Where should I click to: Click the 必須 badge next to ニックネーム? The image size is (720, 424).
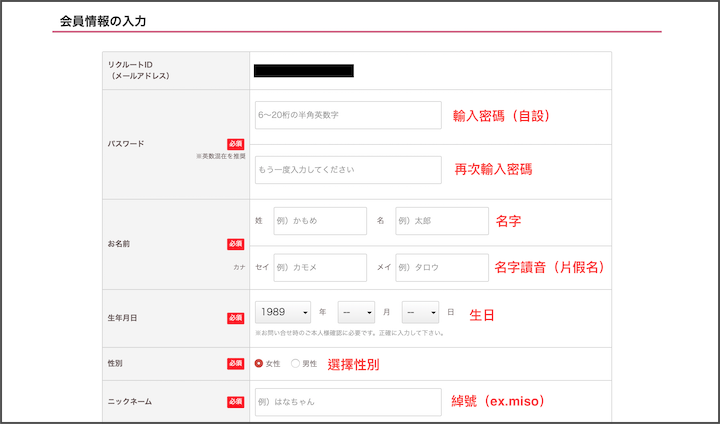point(235,402)
